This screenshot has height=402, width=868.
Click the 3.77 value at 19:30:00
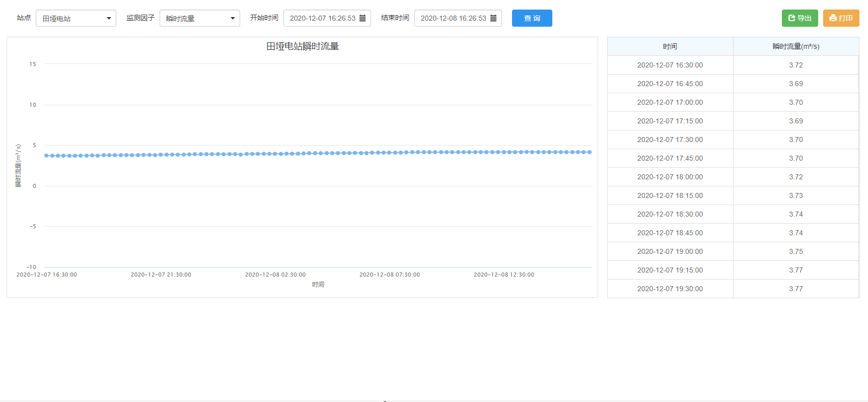796,289
